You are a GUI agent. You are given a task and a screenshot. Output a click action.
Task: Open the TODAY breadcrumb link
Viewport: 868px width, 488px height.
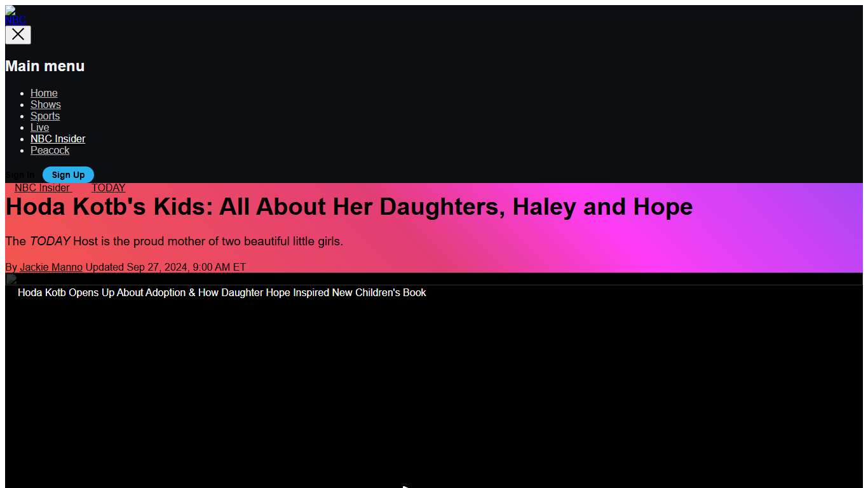108,187
